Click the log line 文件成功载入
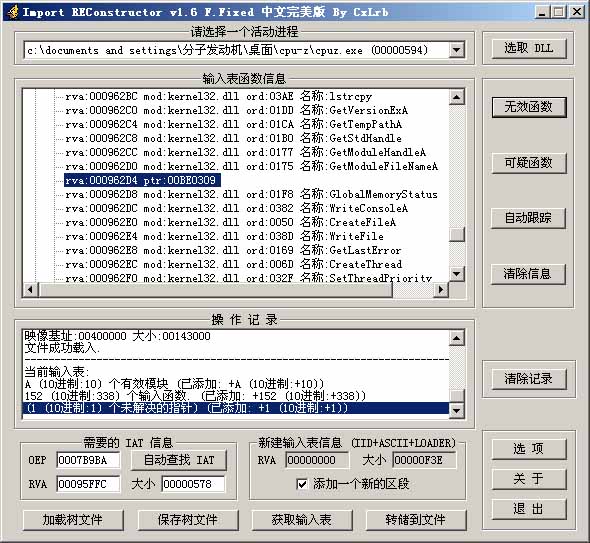 (x=62, y=348)
